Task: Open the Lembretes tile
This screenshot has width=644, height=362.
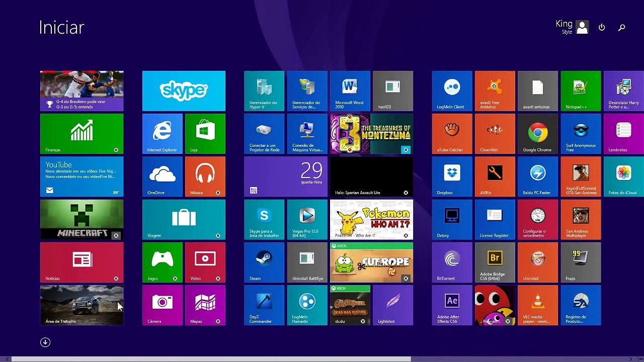Action: [x=624, y=134]
